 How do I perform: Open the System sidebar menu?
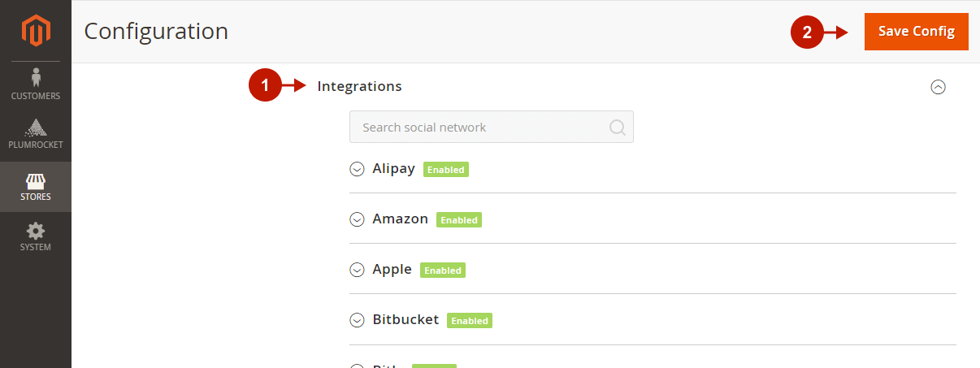click(x=36, y=236)
